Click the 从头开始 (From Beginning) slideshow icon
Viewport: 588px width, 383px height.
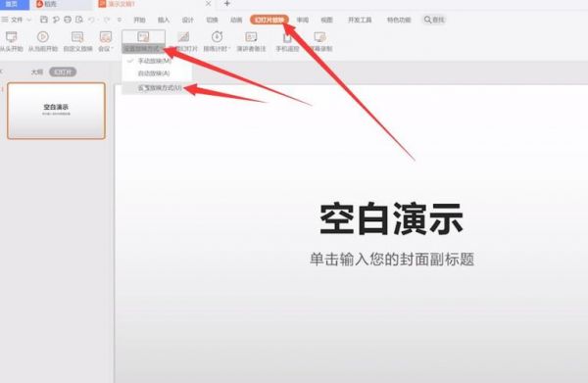pyautogui.click(x=11, y=36)
